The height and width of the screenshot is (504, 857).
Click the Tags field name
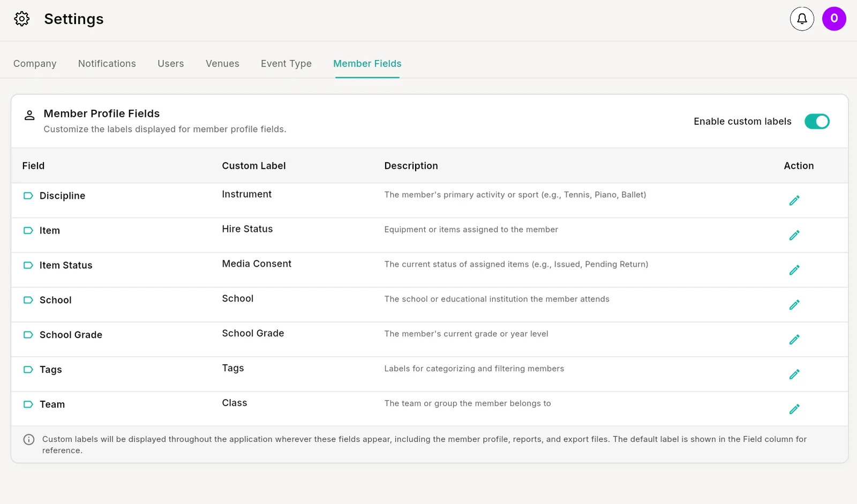[x=51, y=370]
